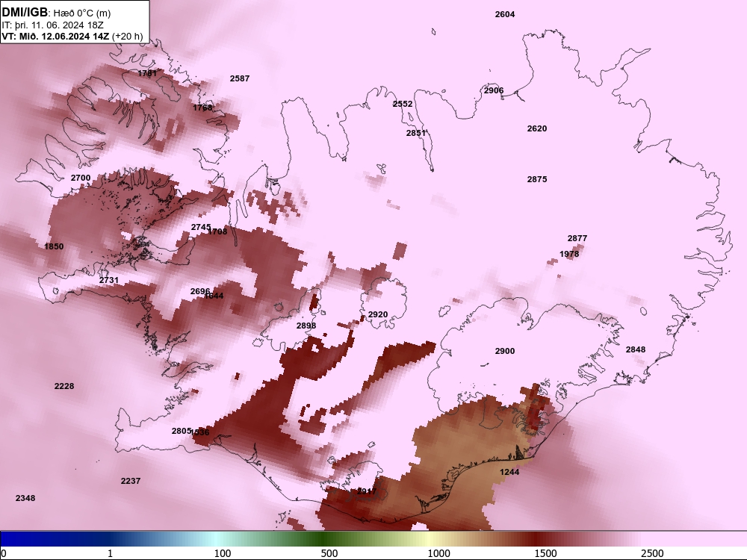This screenshot has height=560, width=747.
Task: Select the 2552 height label
Action: click(403, 104)
